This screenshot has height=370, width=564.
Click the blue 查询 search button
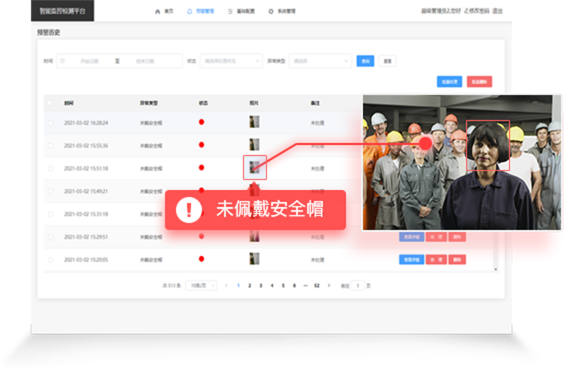(365, 61)
